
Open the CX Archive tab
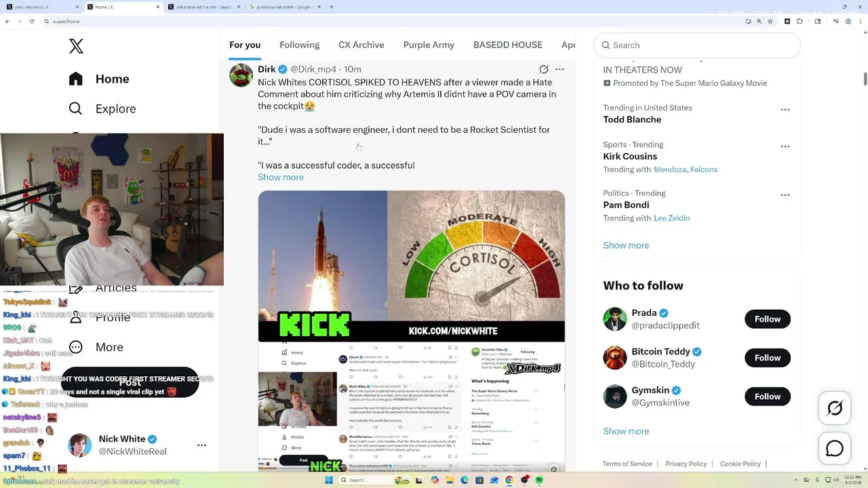[361, 45]
